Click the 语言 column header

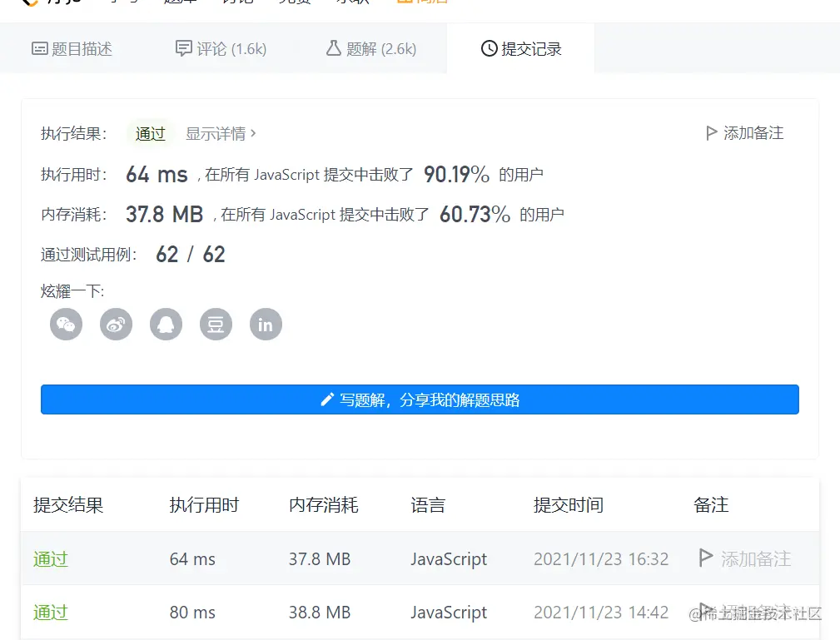click(x=428, y=505)
